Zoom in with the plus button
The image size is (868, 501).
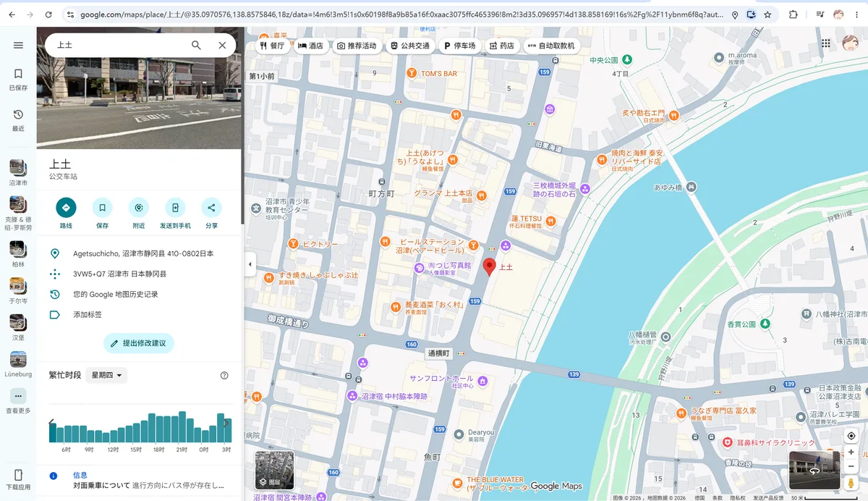pos(851,452)
